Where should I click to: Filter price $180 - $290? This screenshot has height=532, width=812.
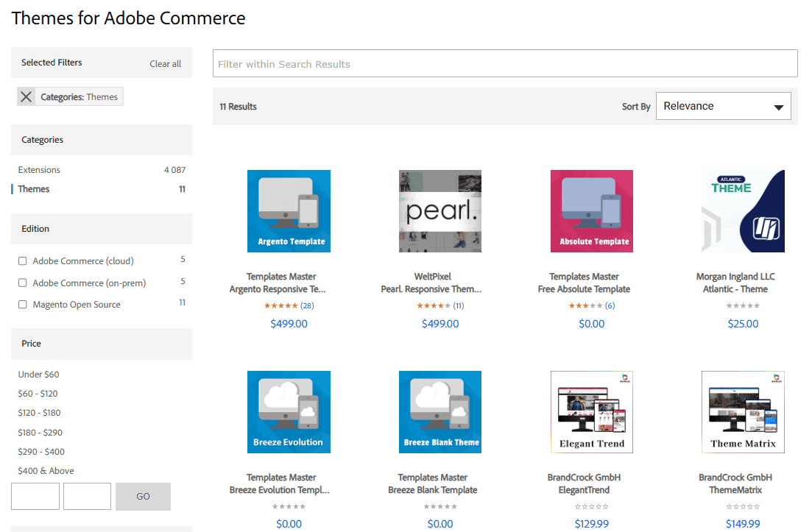tap(40, 432)
